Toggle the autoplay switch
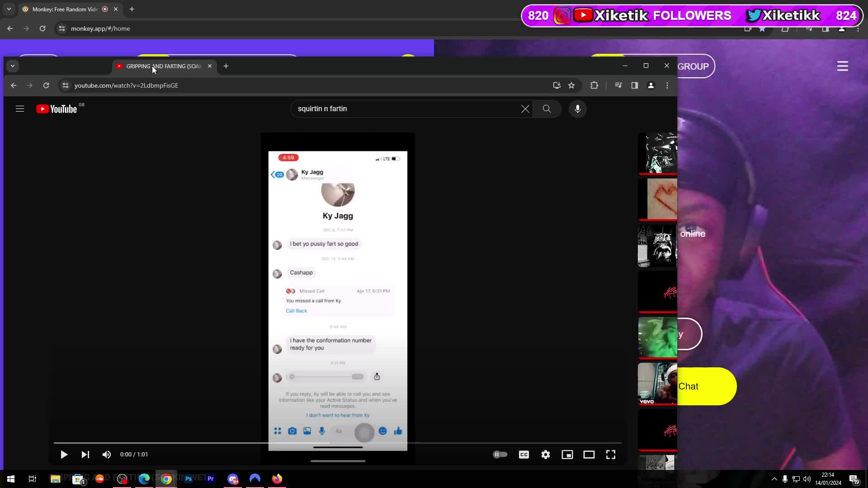This screenshot has height=488, width=868. pyautogui.click(x=500, y=455)
